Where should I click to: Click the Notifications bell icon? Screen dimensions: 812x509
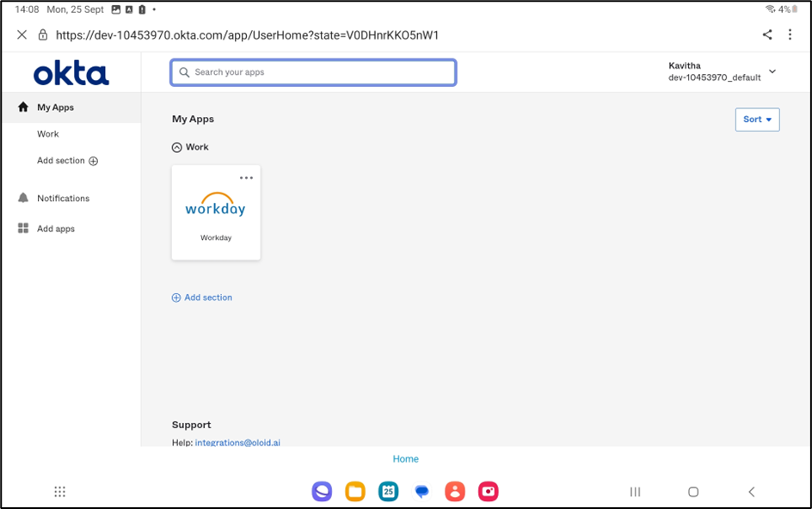(x=23, y=198)
